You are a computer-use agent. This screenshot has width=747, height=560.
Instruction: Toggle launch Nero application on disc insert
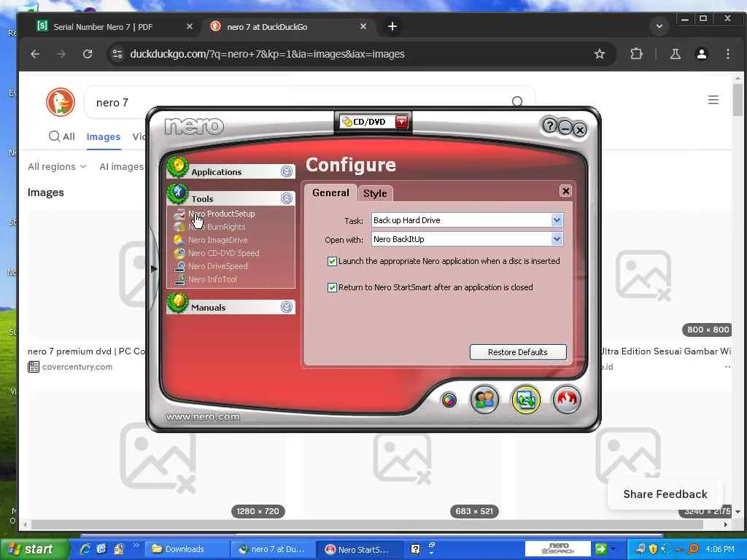point(332,262)
